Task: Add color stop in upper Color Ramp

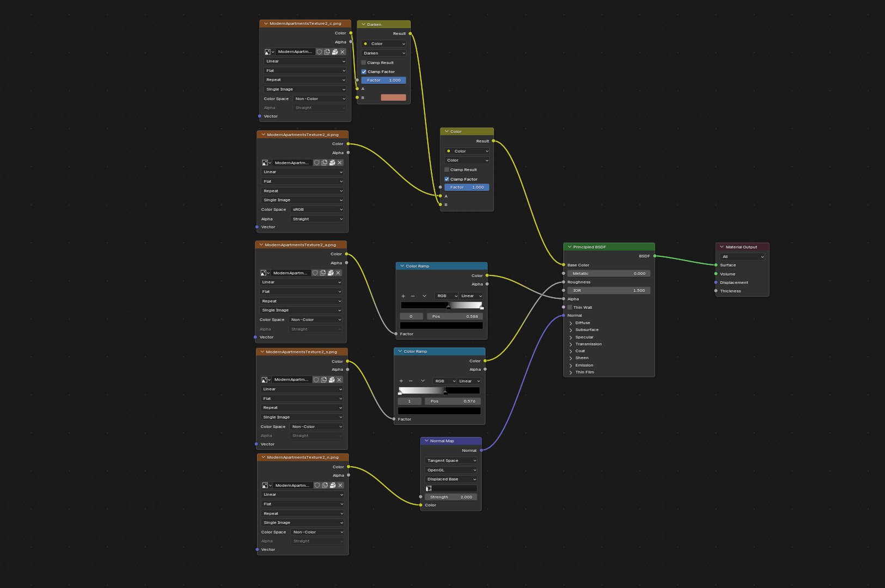Action: coord(403,296)
